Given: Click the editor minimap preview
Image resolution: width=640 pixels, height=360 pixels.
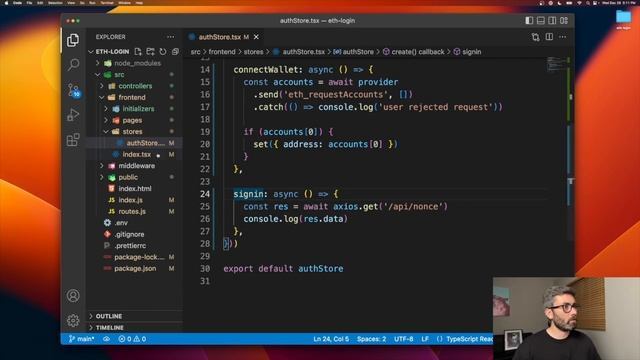Looking at the screenshot, I should (x=556, y=64).
